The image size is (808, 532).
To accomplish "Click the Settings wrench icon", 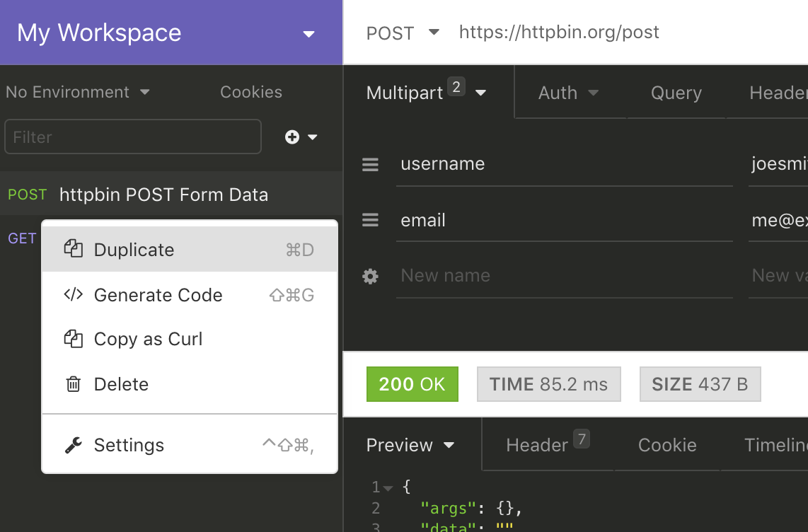I will point(73,445).
